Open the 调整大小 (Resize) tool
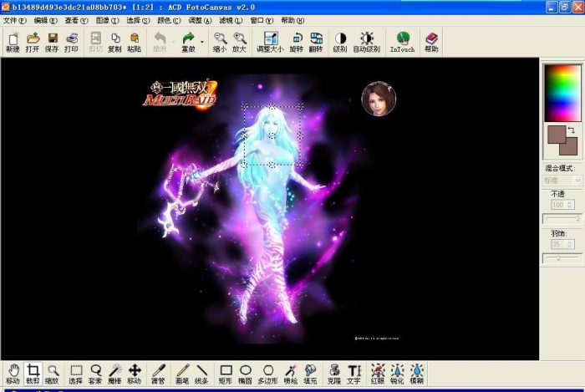Viewport: 585px width, 392px height. coord(271,42)
